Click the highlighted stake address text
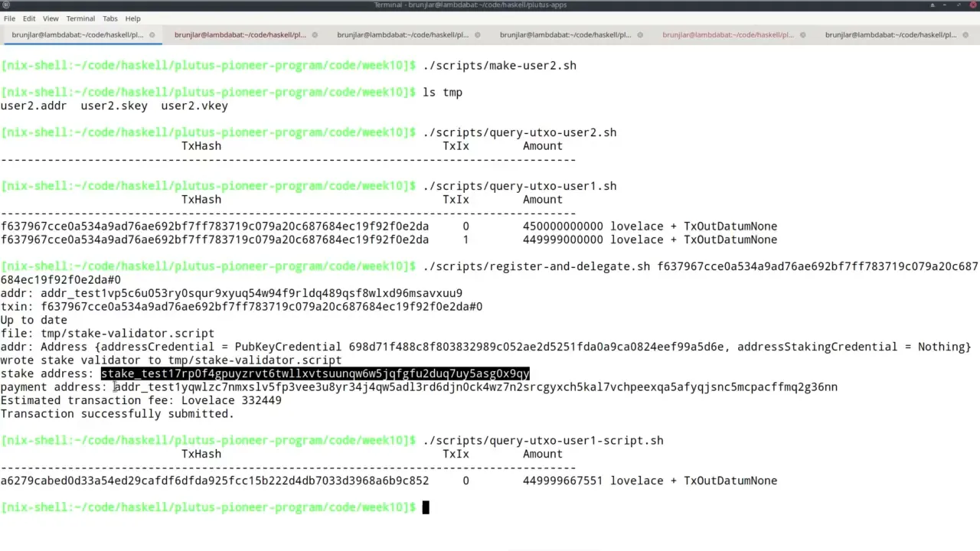 (x=315, y=373)
